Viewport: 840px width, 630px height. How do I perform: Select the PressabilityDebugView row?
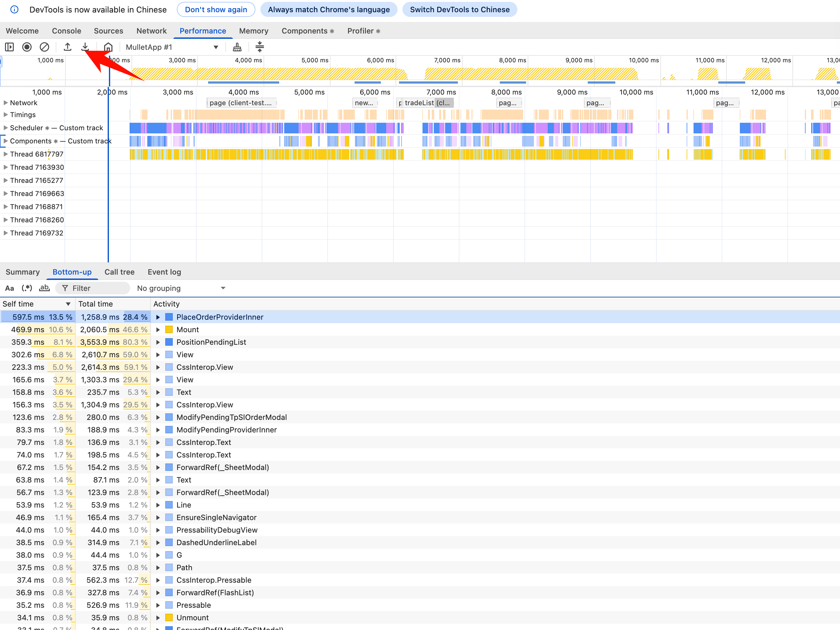(420, 530)
